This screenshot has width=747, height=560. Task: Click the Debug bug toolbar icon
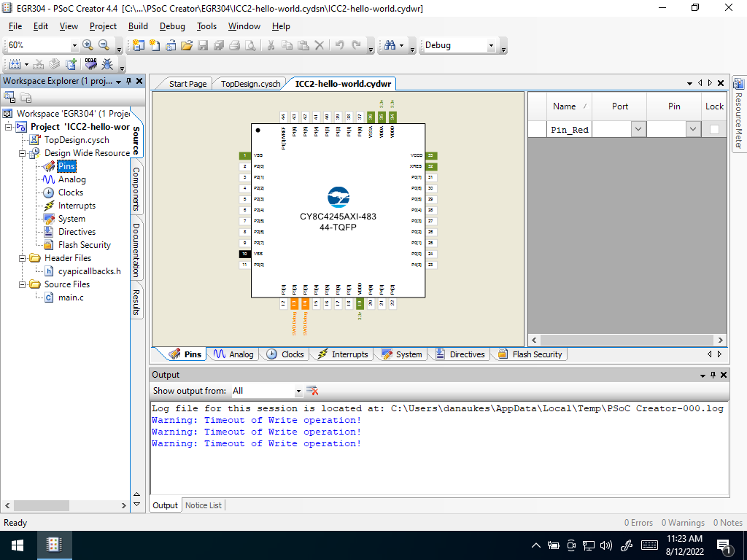[x=108, y=64]
